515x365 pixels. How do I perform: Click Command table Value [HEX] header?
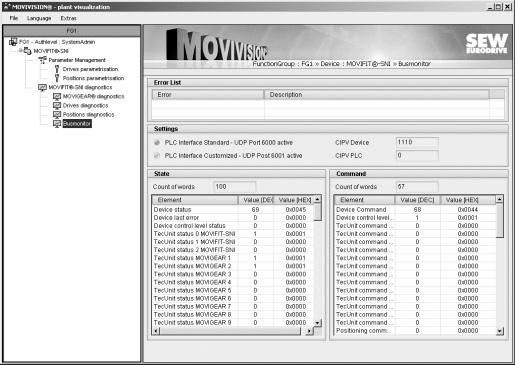(468, 200)
